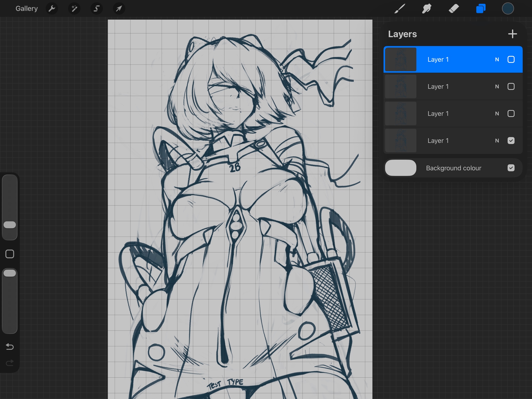This screenshot has width=532, height=399.
Task: Open the Adjustments magic wand menu
Action: pos(74,9)
